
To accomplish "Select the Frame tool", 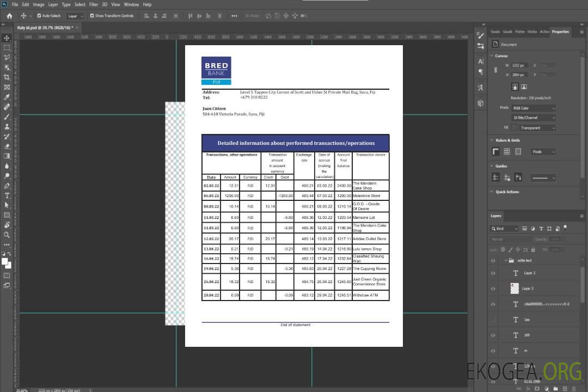I will (7, 87).
